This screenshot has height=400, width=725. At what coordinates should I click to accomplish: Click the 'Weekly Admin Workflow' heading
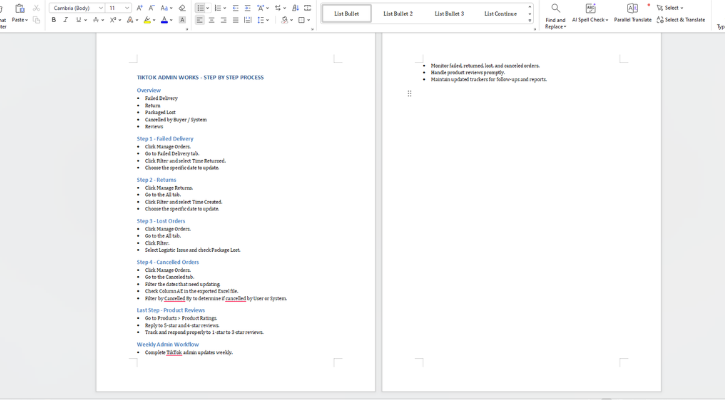coord(167,345)
